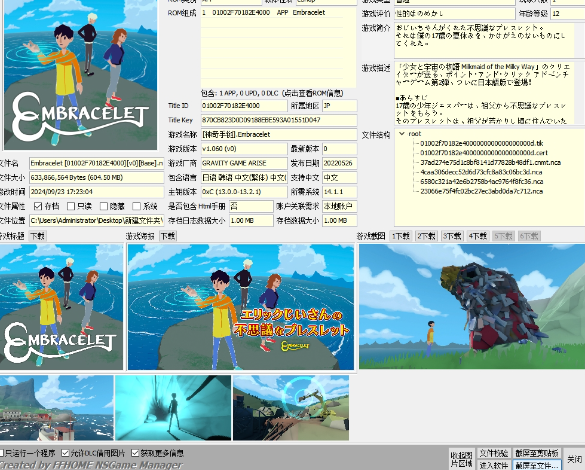This screenshot has width=585, height=470.
Task: Click 下载 button next to 游戏标题
Action: pyautogui.click(x=37, y=236)
